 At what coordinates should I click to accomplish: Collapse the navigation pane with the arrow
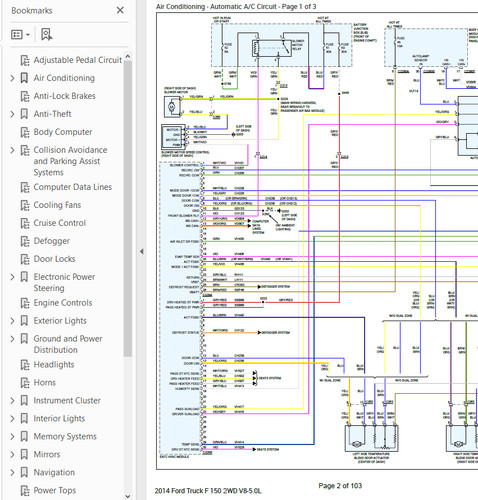(141, 252)
